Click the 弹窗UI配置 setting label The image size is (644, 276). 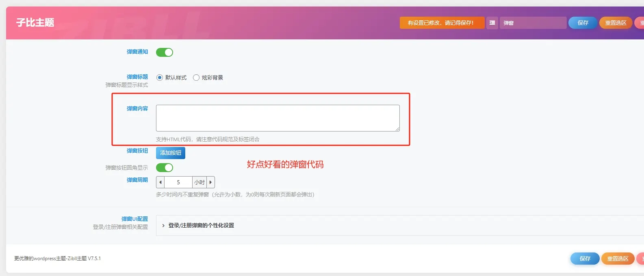[x=134, y=219]
